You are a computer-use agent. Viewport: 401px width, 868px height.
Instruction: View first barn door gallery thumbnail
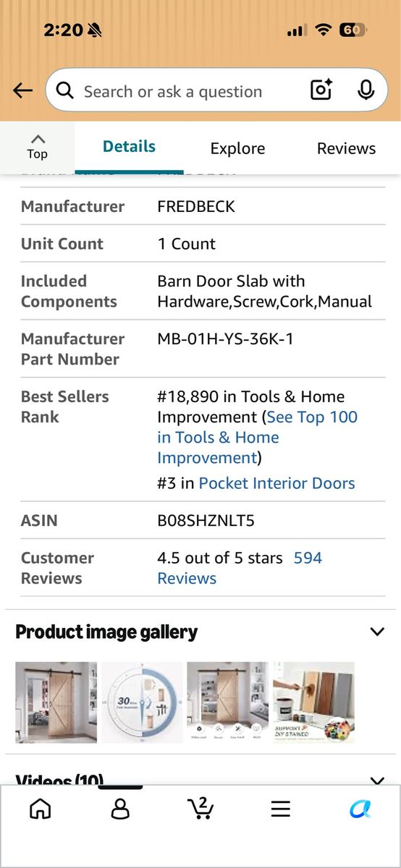click(56, 702)
